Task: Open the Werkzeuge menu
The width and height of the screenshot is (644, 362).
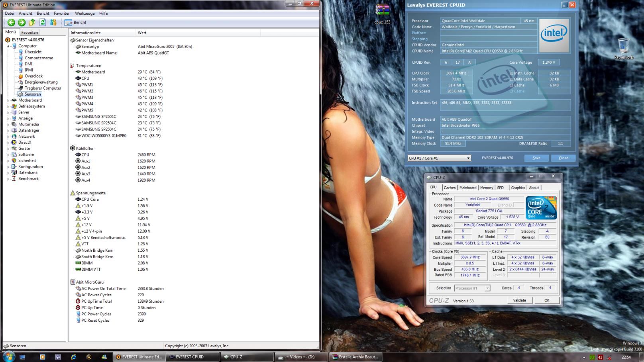Action: [x=85, y=13]
